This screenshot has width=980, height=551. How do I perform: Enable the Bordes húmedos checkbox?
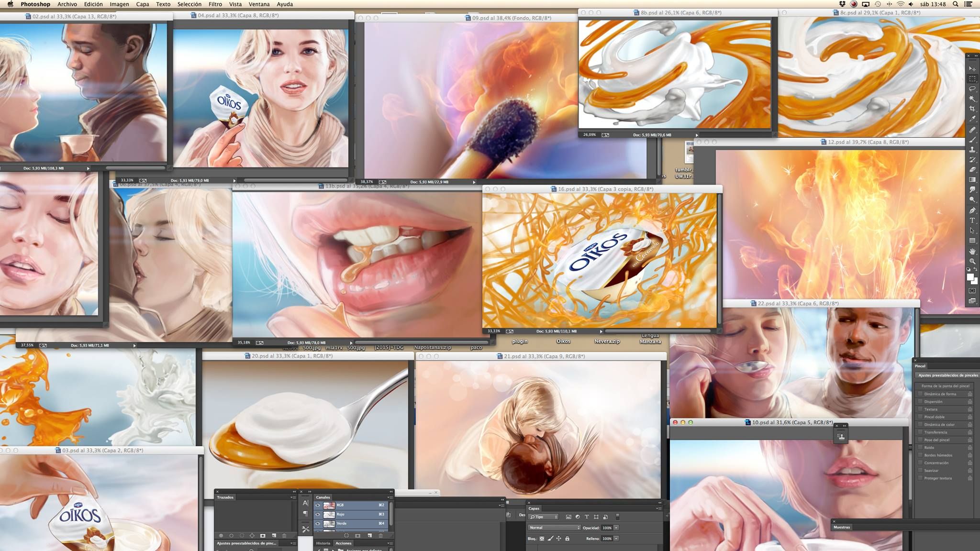point(920,455)
